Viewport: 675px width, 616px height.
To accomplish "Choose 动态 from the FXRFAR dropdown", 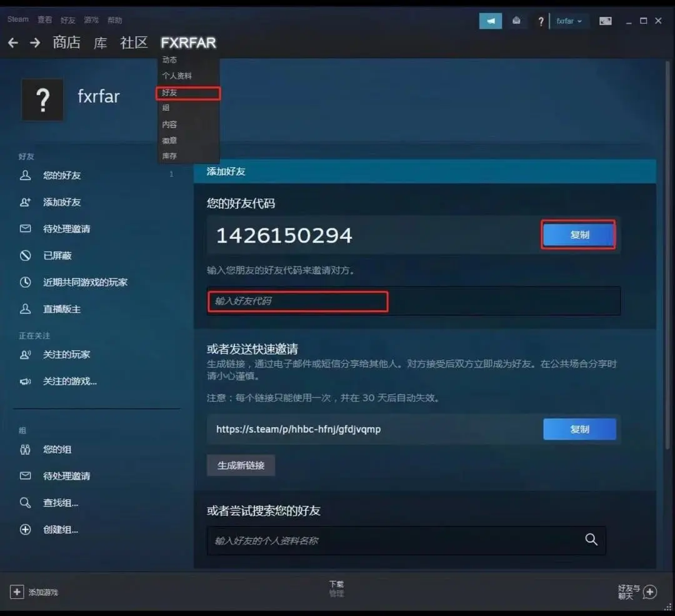I will click(x=169, y=60).
